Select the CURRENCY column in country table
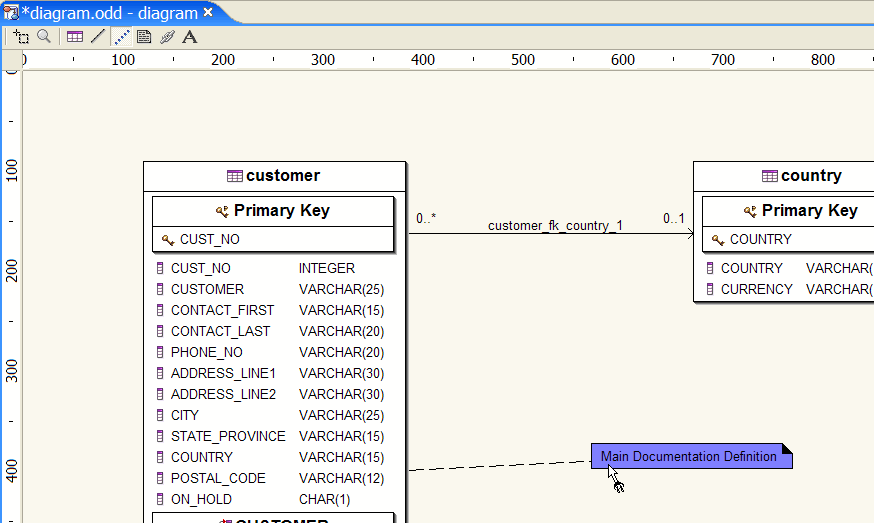874x523 pixels. click(756, 289)
